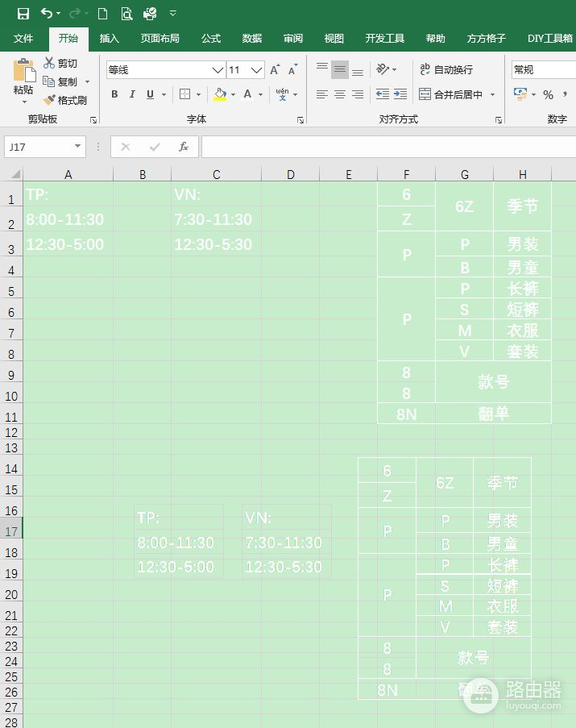Increase font size with the large A icon

pos(276,70)
